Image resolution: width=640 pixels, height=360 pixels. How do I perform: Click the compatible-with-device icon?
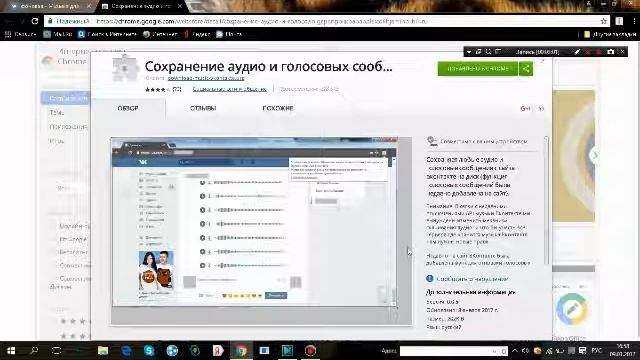[x=431, y=141]
